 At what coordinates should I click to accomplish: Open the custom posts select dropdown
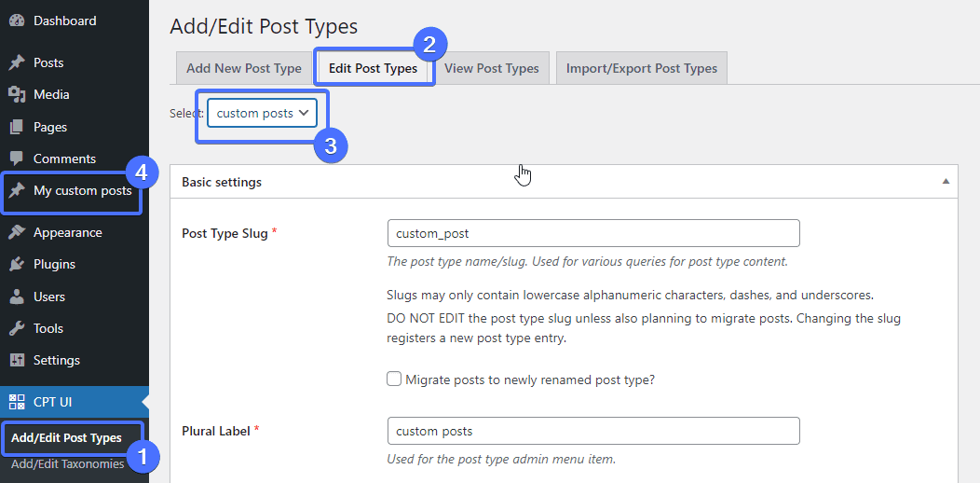tap(263, 113)
